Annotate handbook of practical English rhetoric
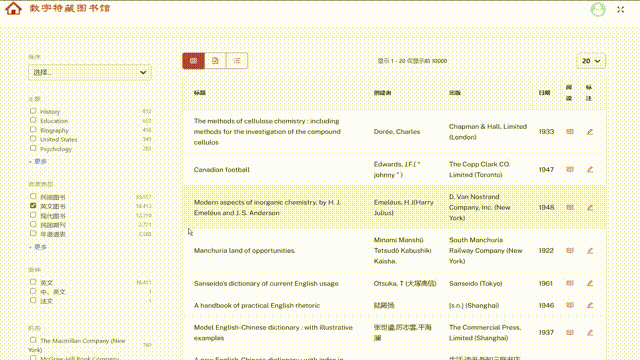This screenshot has width=640, height=360. point(590,305)
